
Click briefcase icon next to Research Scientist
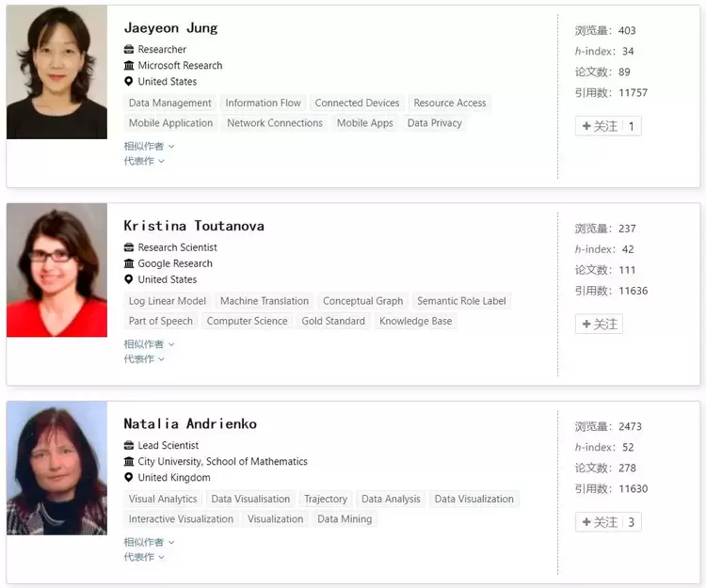click(129, 248)
